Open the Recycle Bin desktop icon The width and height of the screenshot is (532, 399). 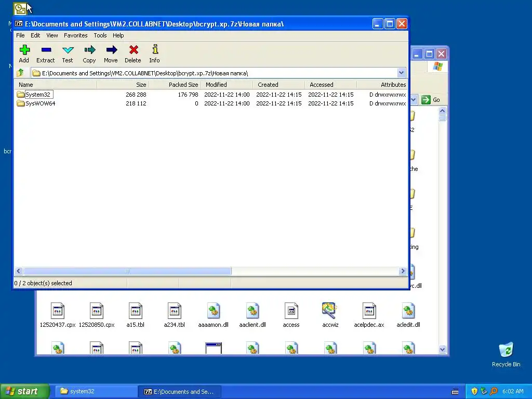506,354
